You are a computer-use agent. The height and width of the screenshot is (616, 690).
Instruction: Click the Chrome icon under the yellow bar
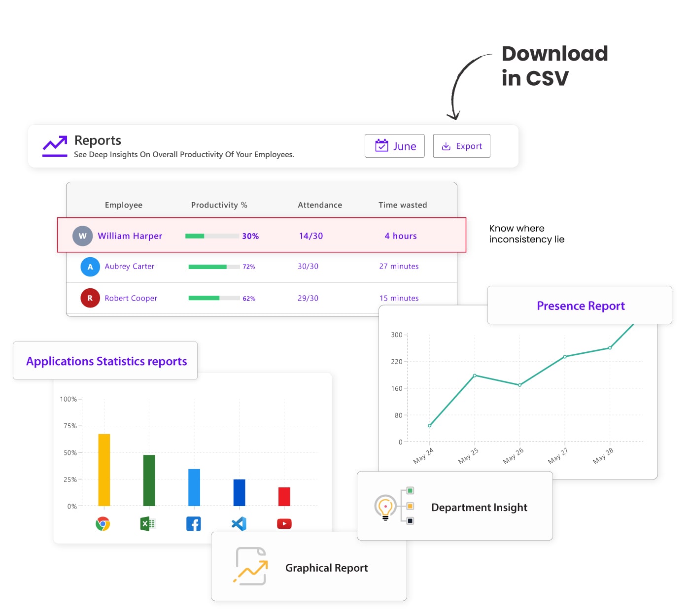click(103, 524)
